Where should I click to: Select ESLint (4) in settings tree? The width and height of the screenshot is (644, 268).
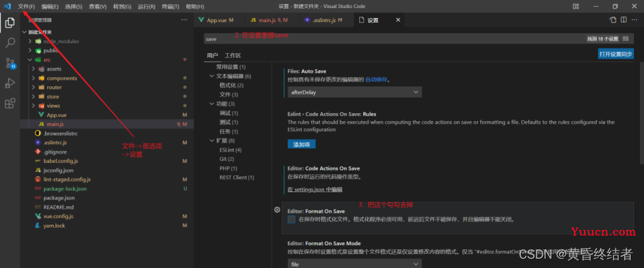pos(230,150)
